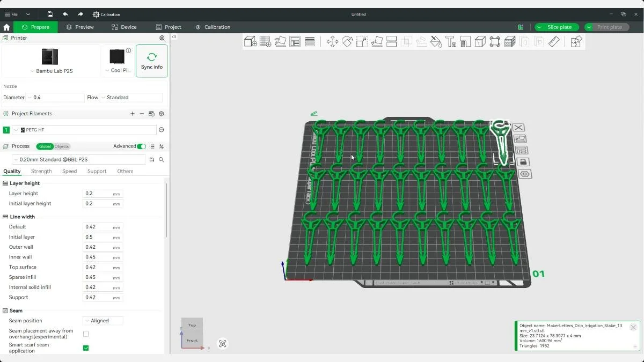Image resolution: width=644 pixels, height=362 pixels.
Task: Select the Move tool
Action: point(332,41)
